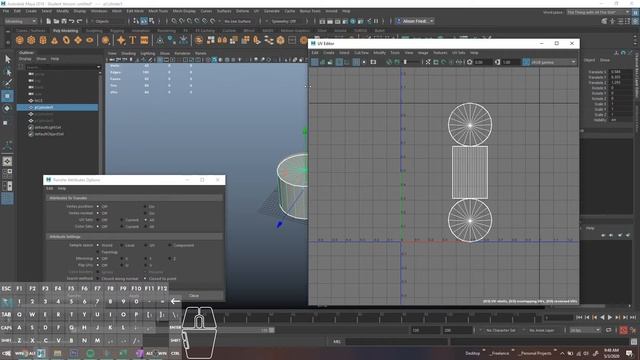Viewport: 640px width, 360px height.
Task: Click the polygon plane shelf icon
Action: 78,40
